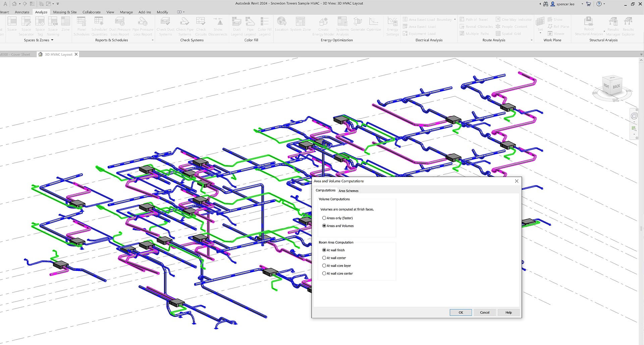
Task: Click Cancel in the dialog
Action: pos(484,312)
